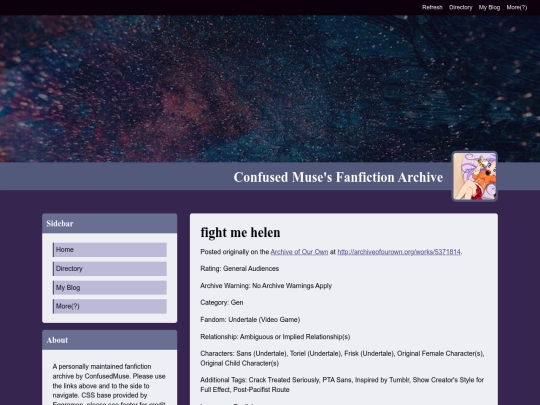
Task: Click 'Fandom: Undertale (Video Game)' text
Action: (x=250, y=320)
